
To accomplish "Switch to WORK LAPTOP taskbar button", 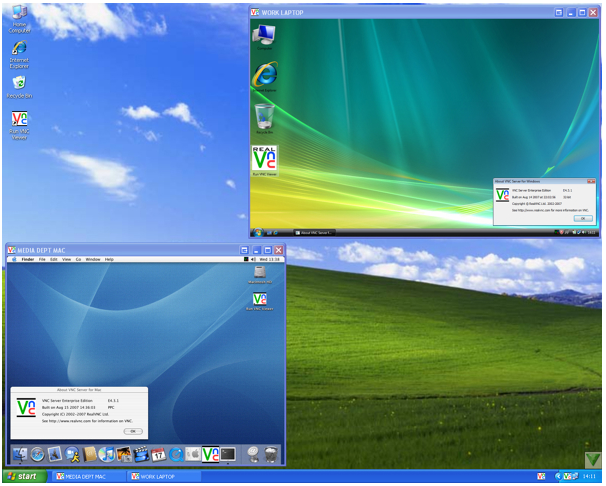I will tap(164, 476).
